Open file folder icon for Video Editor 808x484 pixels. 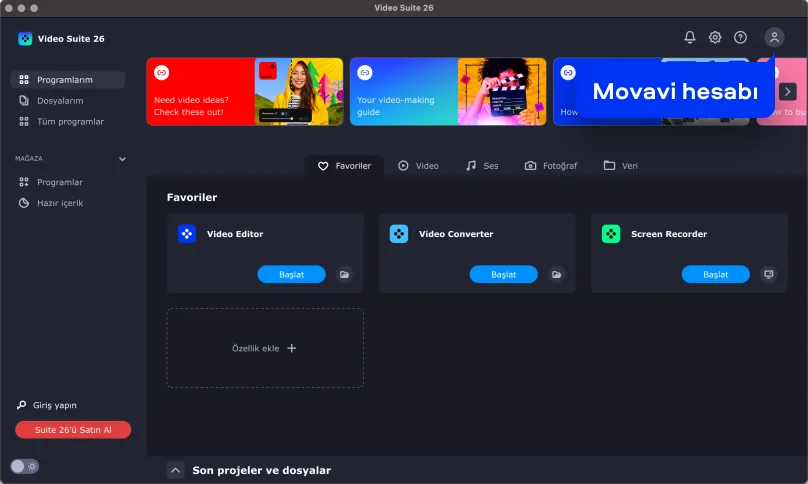(x=344, y=274)
